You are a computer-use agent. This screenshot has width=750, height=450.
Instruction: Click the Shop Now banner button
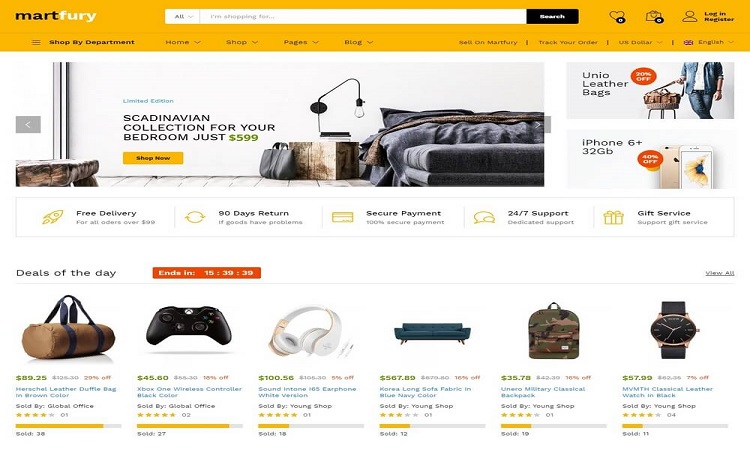(153, 158)
